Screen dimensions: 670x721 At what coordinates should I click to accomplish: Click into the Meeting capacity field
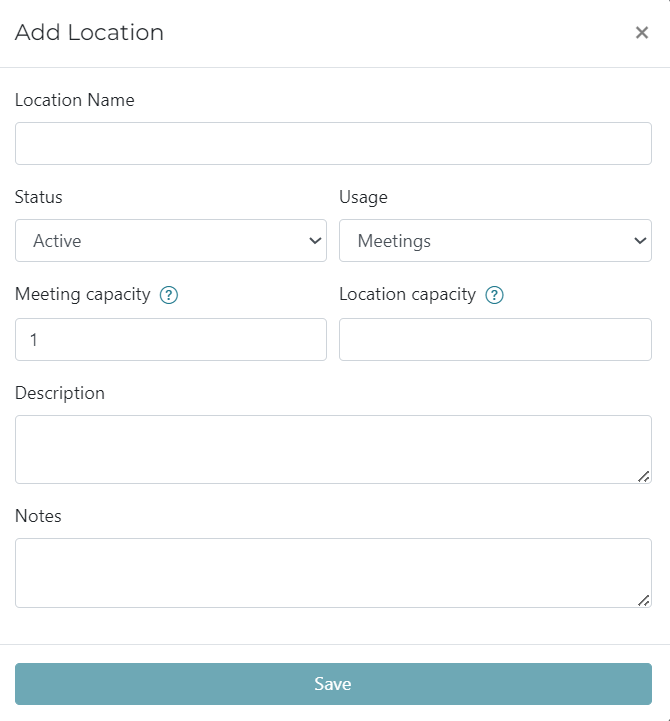pyautogui.click(x=170, y=340)
